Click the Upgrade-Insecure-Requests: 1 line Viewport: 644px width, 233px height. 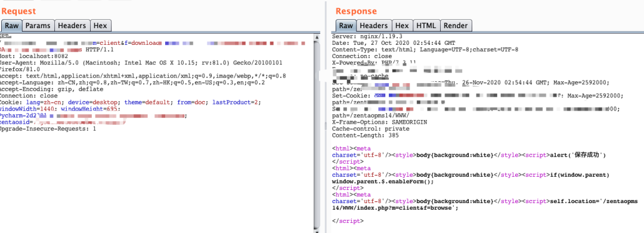tap(48, 129)
